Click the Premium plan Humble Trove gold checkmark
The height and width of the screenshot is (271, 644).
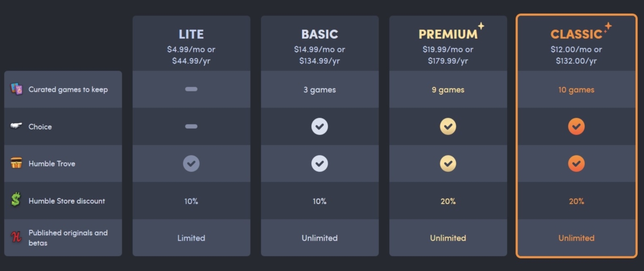[x=448, y=163]
